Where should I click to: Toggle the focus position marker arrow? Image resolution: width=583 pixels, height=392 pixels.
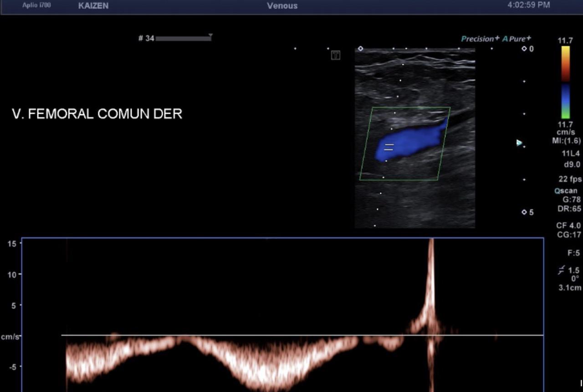pos(519,143)
